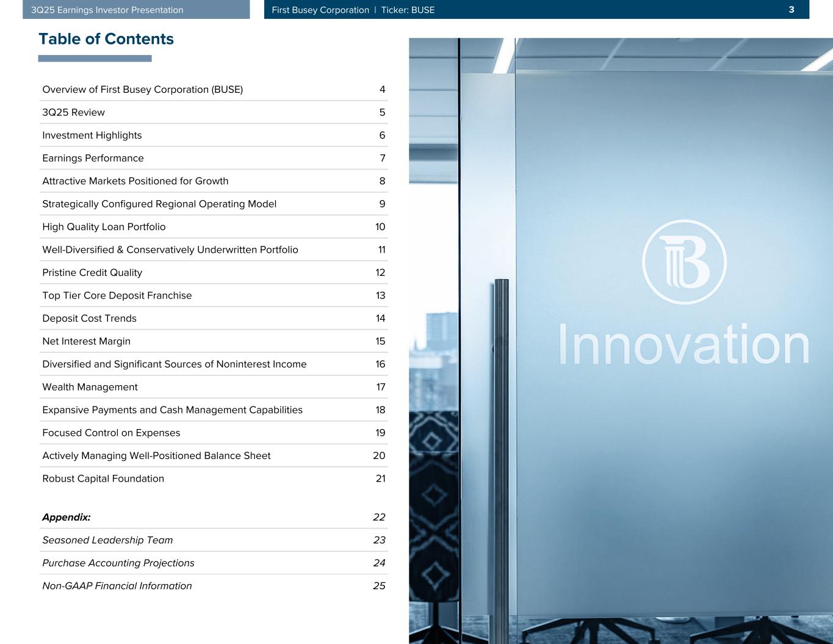Select the Wealth Management entry
Screen dimensions: 833x644
(x=90, y=387)
